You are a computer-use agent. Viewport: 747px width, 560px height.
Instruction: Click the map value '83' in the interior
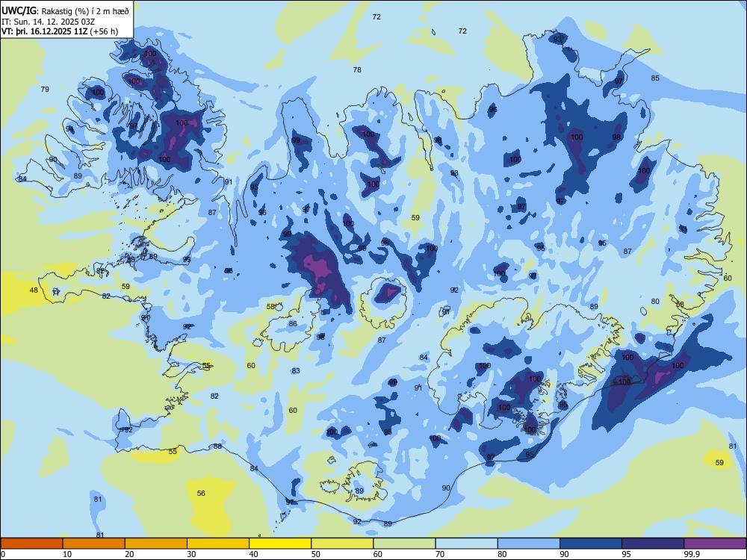(296, 370)
